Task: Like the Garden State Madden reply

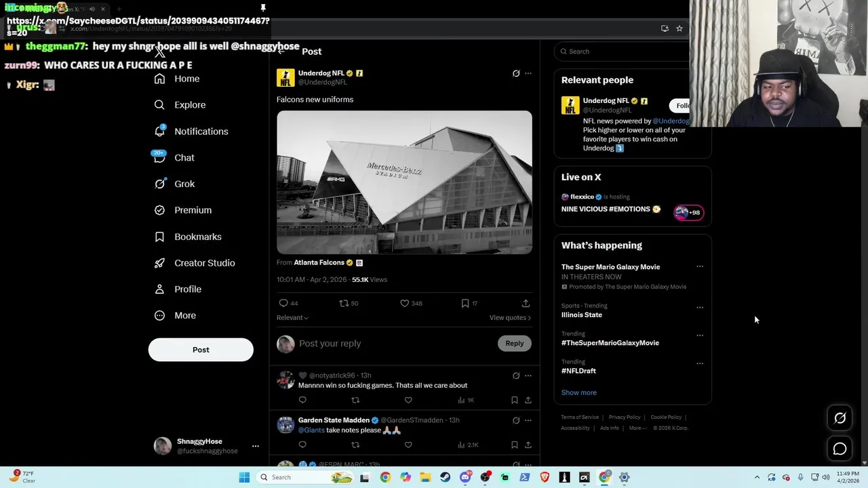Action: pos(408,445)
